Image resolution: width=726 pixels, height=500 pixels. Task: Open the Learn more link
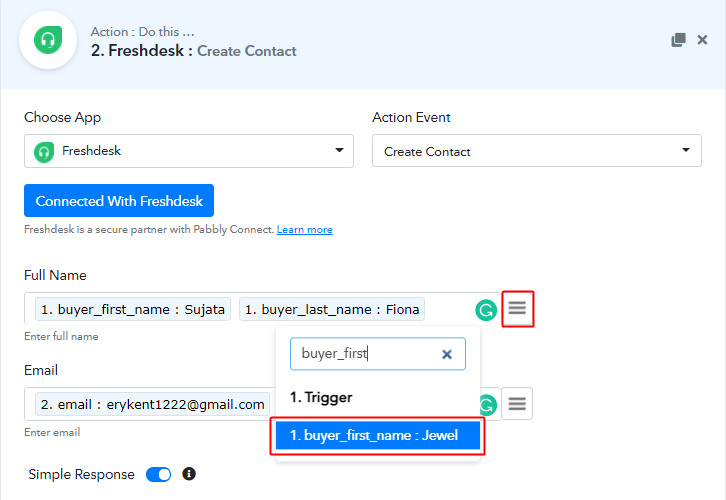coord(305,230)
